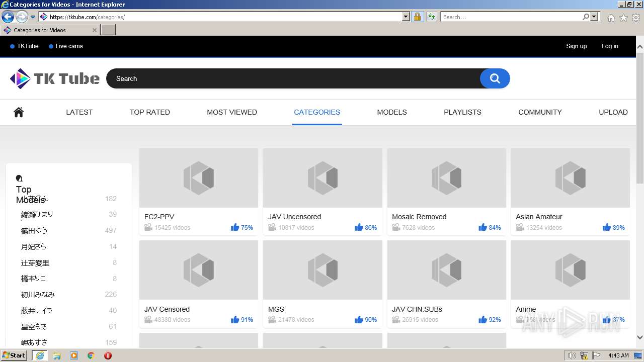The height and width of the screenshot is (362, 644).
Task: Open the recent pages dropdown next to Forward
Action: (x=33, y=17)
